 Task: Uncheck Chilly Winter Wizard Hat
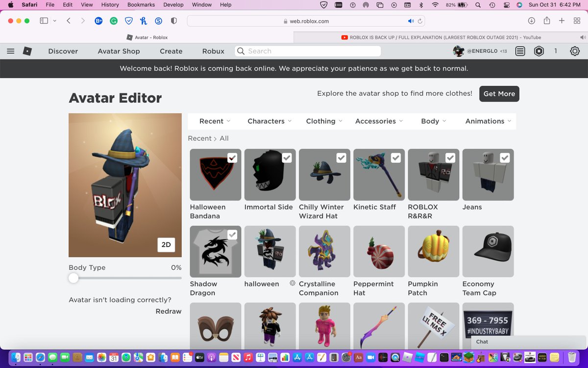coord(341,158)
